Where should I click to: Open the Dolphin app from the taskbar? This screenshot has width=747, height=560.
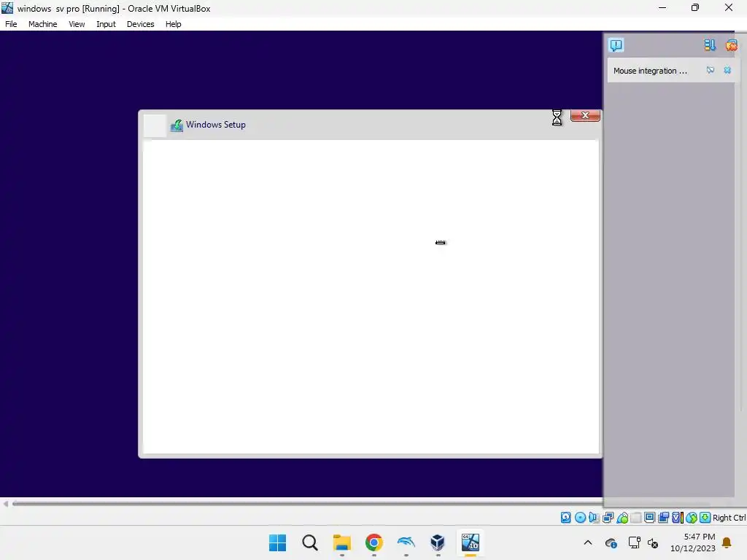(406, 542)
